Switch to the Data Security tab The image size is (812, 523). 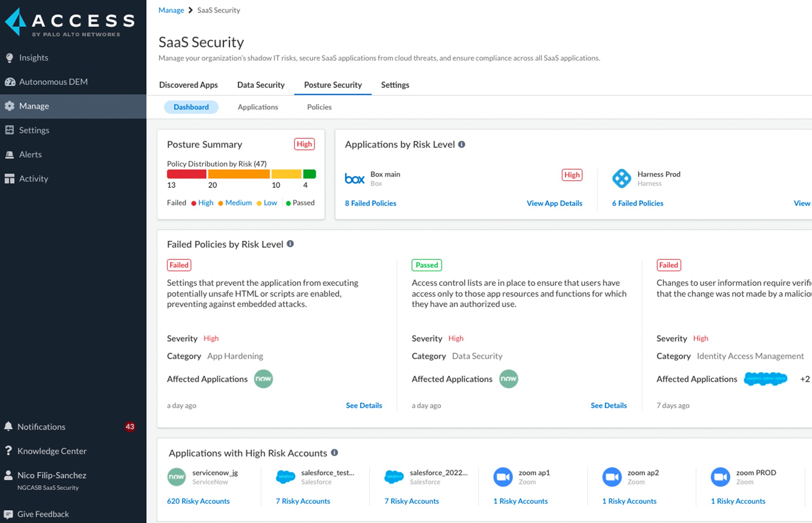point(260,85)
